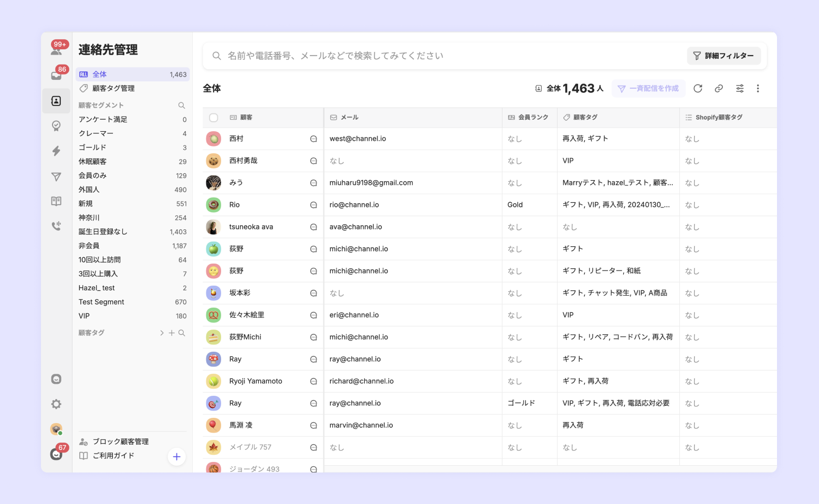
Task: Open chat icon for 西村勇哉 row
Action: 313,161
